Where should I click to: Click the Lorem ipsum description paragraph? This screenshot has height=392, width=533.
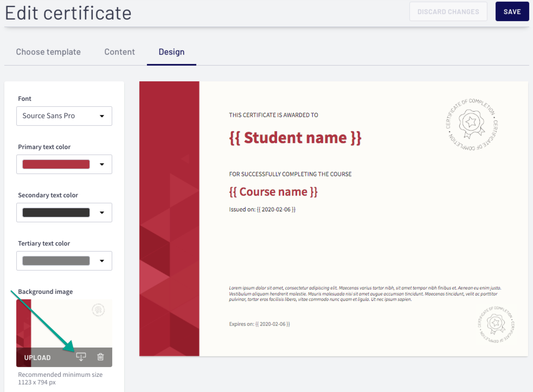pyautogui.click(x=365, y=294)
